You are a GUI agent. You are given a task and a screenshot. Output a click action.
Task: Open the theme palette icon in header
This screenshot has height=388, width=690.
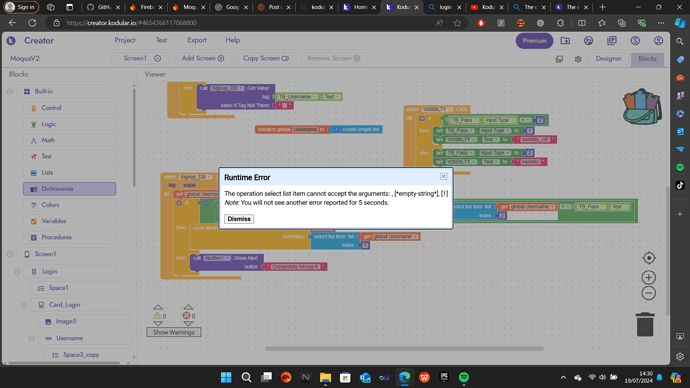click(588, 40)
